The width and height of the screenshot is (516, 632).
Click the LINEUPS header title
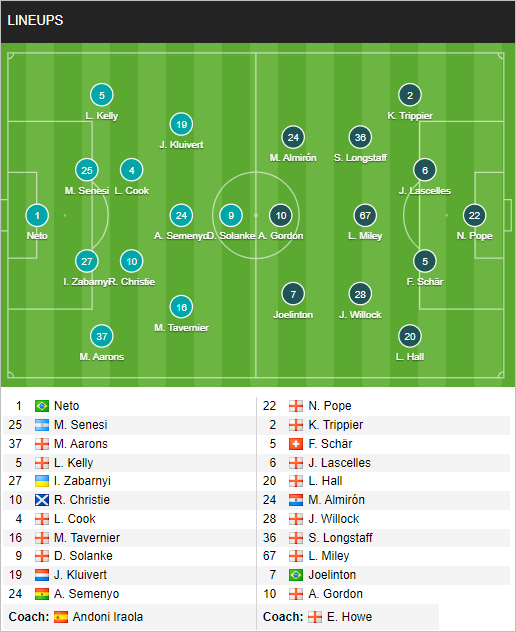(35, 21)
